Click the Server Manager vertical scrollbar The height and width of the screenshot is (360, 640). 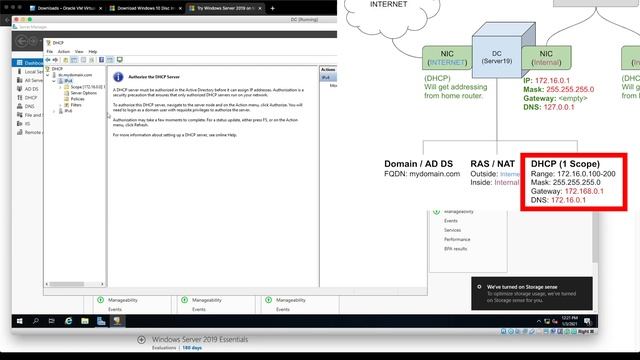tap(596, 237)
